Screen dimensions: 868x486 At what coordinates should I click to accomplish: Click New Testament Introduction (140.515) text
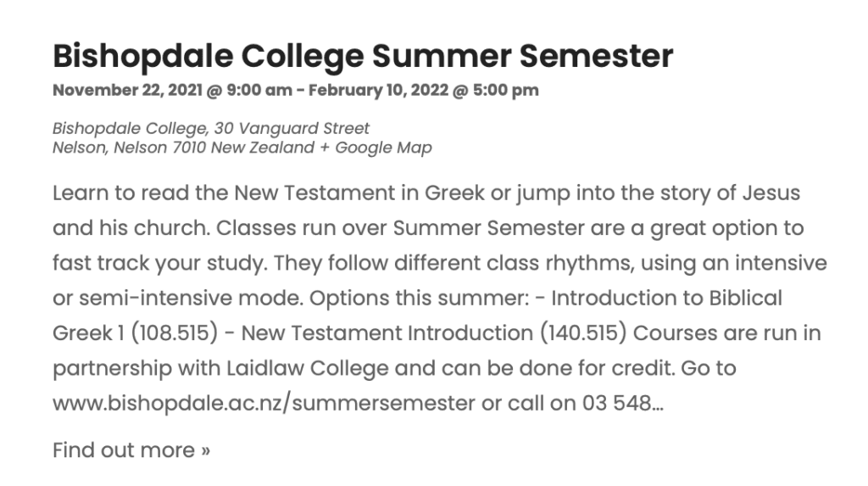(x=434, y=333)
